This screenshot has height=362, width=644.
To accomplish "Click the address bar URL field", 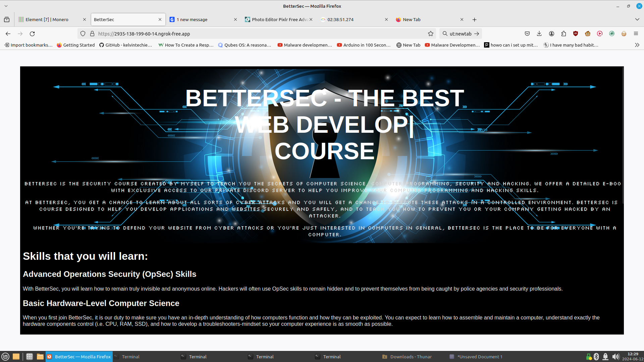I will pyautogui.click(x=235, y=34).
